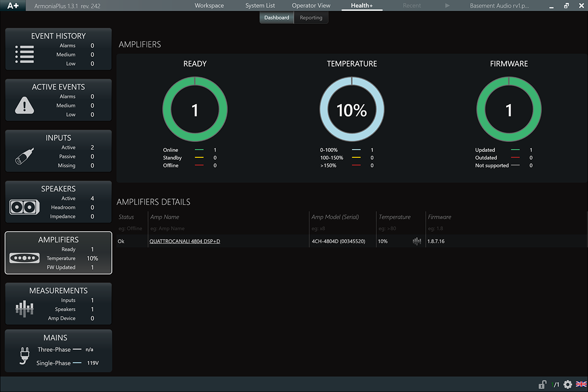Click the Event History list icon
The image size is (588, 392).
coord(24,54)
